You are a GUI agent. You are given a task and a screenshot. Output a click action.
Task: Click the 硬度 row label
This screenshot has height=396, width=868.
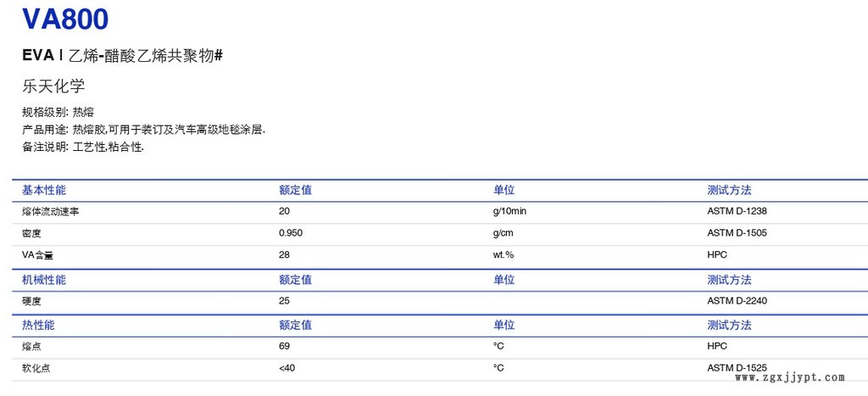click(31, 300)
